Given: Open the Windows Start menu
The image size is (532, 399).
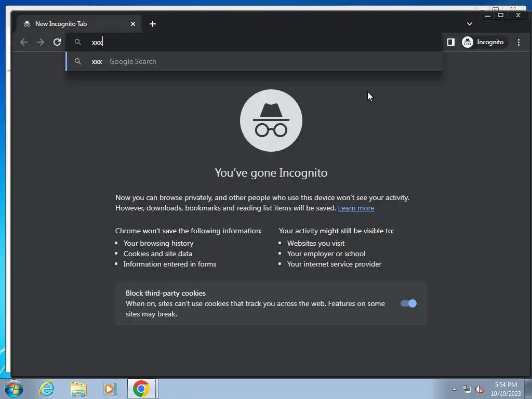Looking at the screenshot, I should tap(14, 389).
